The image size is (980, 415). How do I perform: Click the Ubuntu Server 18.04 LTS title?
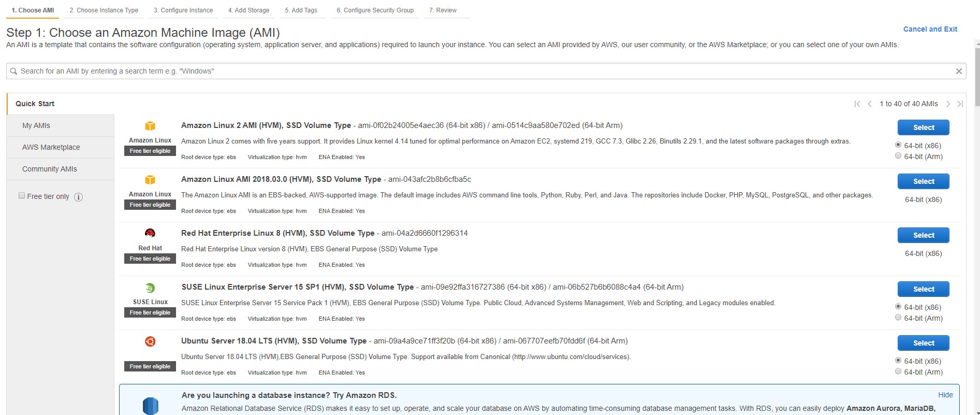point(274,341)
